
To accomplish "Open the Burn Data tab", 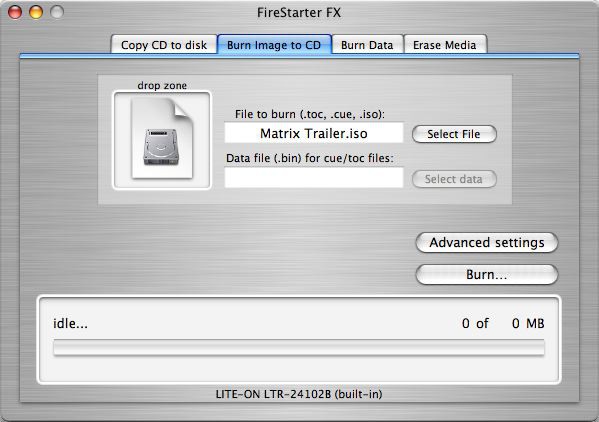I will coord(367,45).
